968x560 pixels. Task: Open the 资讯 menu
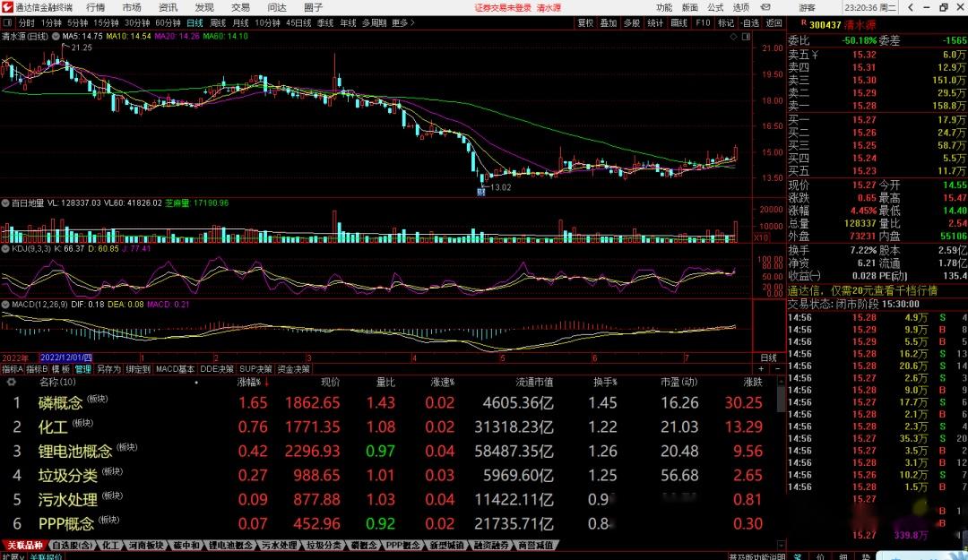pos(168,7)
